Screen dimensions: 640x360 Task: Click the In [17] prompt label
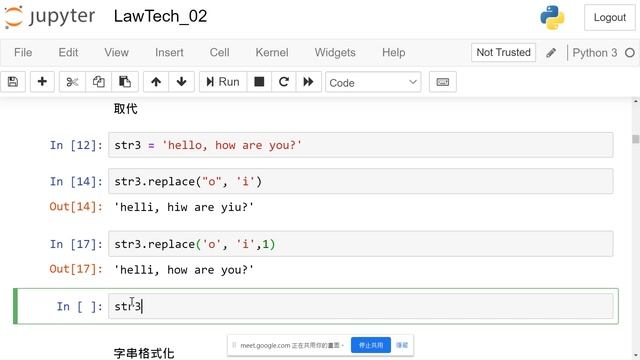coord(76,244)
